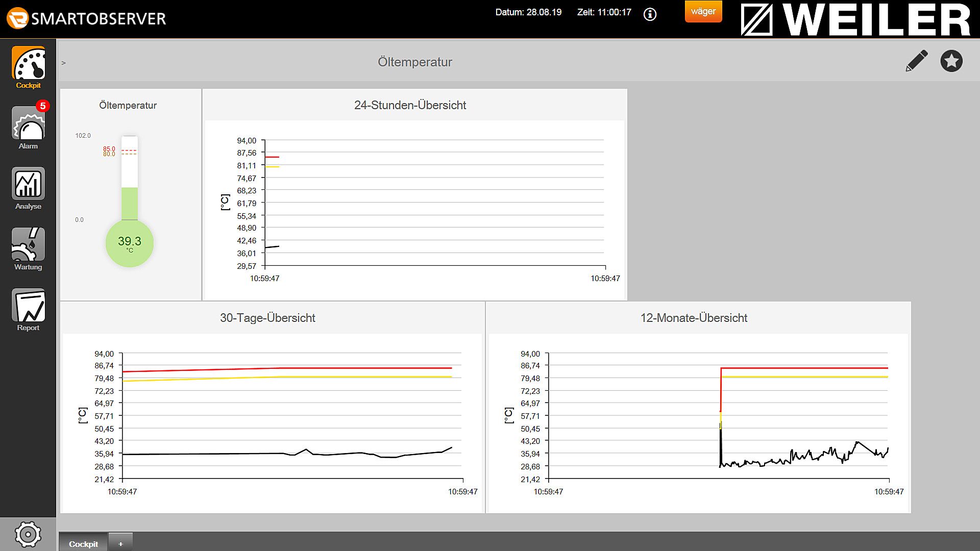Open the info dialog next to the clock
The width and height of the screenshot is (980, 551).
pyautogui.click(x=649, y=15)
